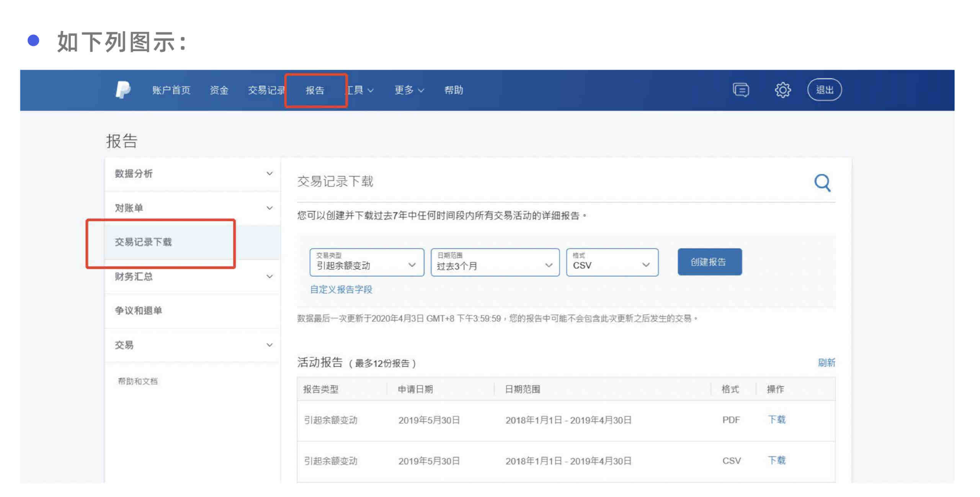Image resolution: width=980 pixels, height=497 pixels.
Task: Expand the 交易 sidebar section
Action: pos(193,345)
